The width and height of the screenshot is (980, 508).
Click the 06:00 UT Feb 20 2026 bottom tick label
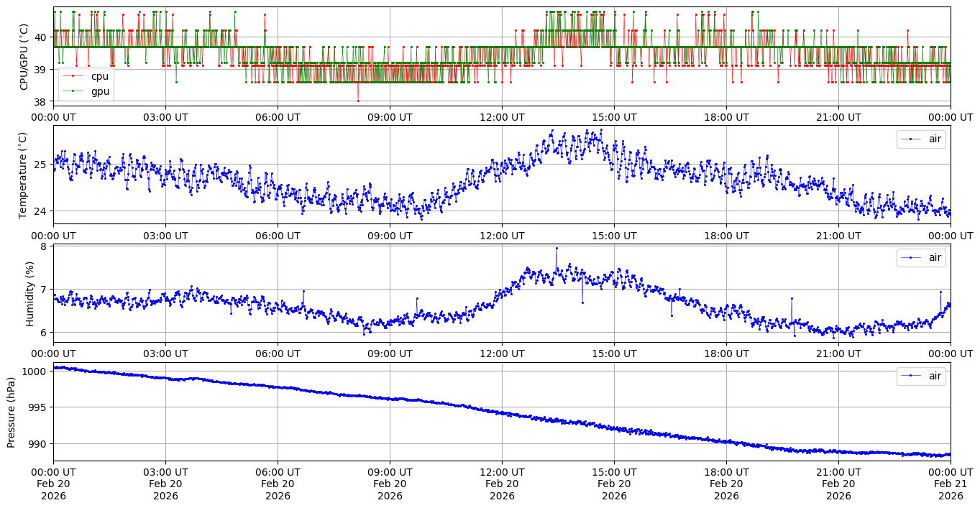tap(278, 484)
